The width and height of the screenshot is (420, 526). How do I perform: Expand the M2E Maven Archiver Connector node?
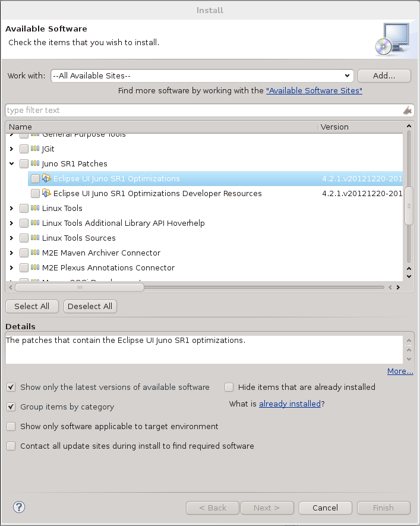pos(11,253)
